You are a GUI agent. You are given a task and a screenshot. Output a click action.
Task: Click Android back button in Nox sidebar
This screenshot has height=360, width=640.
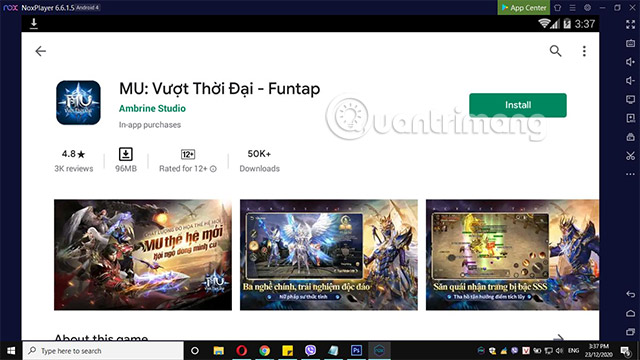pos(630,294)
